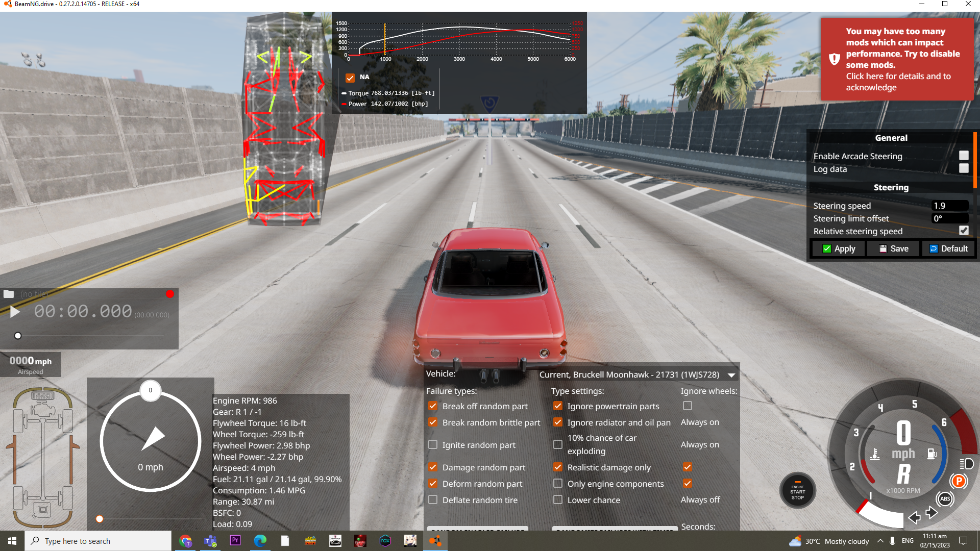Click the Steering speed input field
The width and height of the screenshot is (980, 551).
click(x=950, y=206)
